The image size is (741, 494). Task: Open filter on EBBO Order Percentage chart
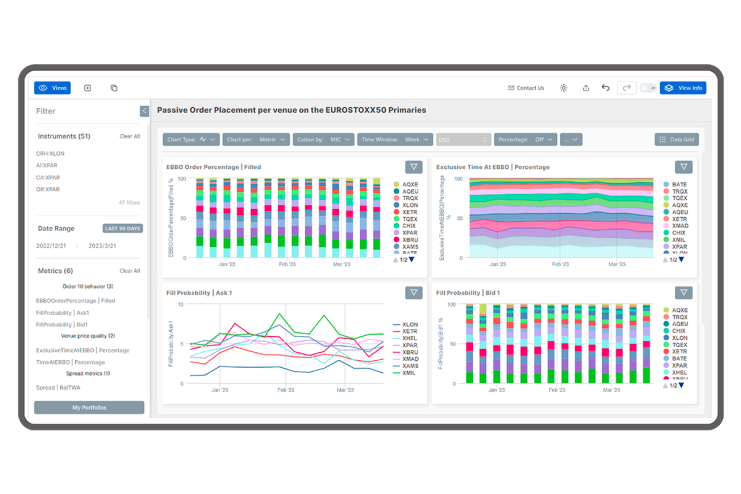pos(414,167)
